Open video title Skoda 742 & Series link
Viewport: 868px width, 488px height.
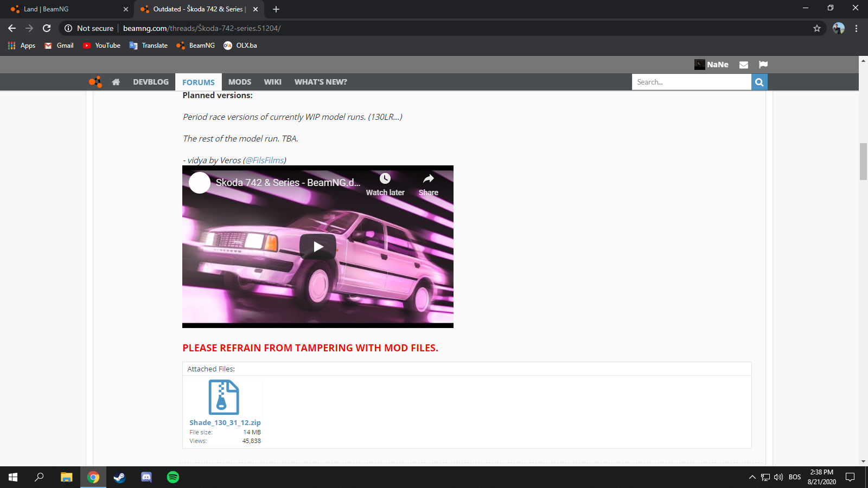288,183
